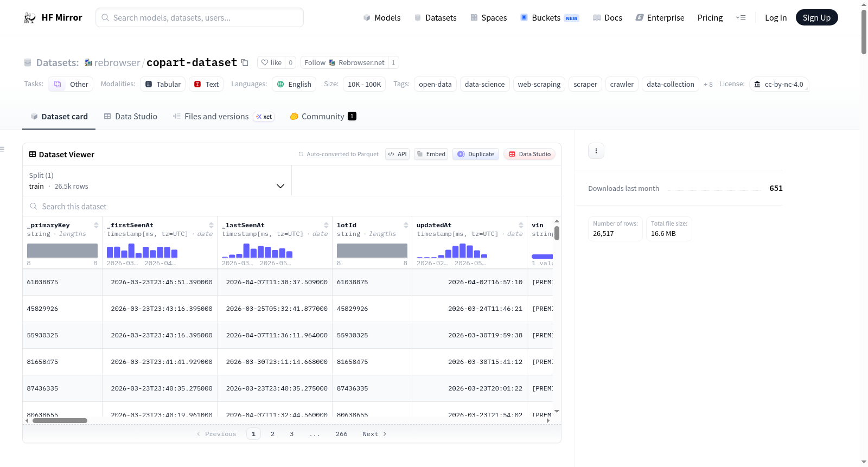Select the data-science tag
This screenshot has width=868, height=467.
484,84
